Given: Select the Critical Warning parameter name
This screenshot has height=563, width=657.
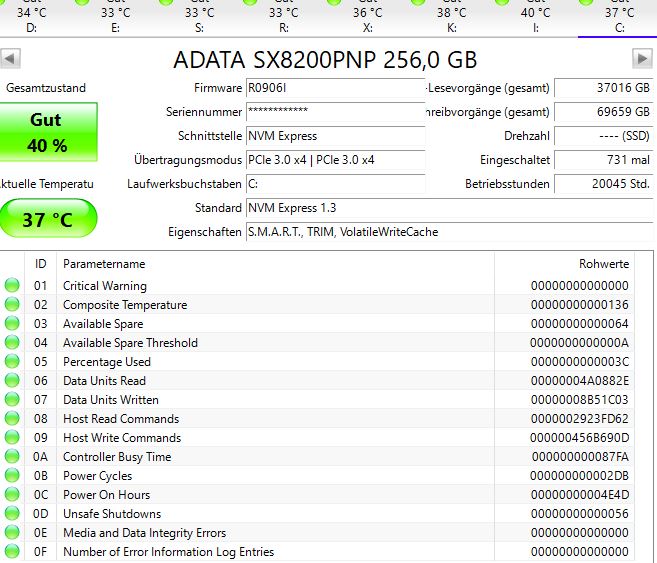Looking at the screenshot, I should click(105, 286).
